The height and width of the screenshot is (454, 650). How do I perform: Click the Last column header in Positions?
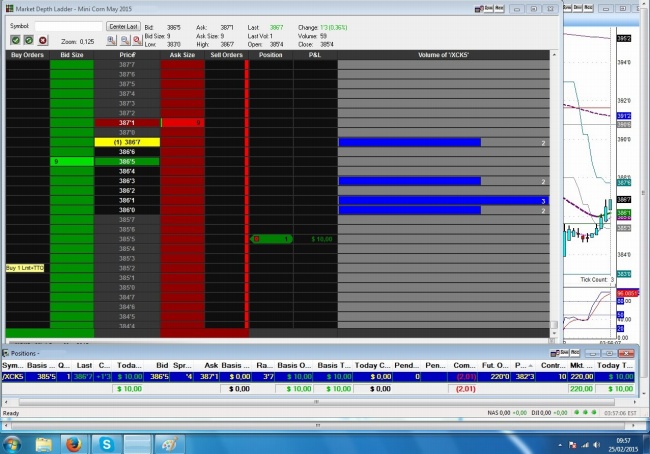click(x=84, y=365)
